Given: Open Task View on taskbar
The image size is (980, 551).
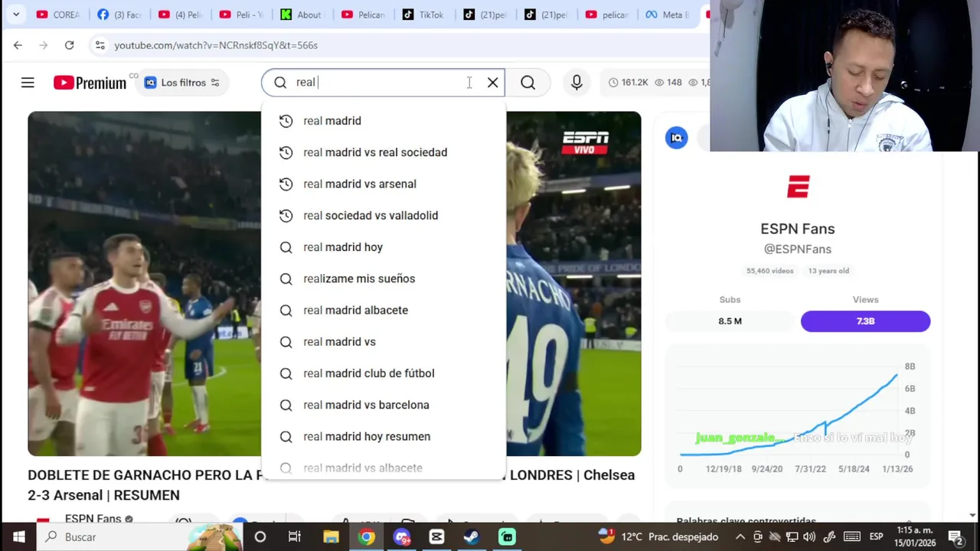Looking at the screenshot, I should coord(295,537).
